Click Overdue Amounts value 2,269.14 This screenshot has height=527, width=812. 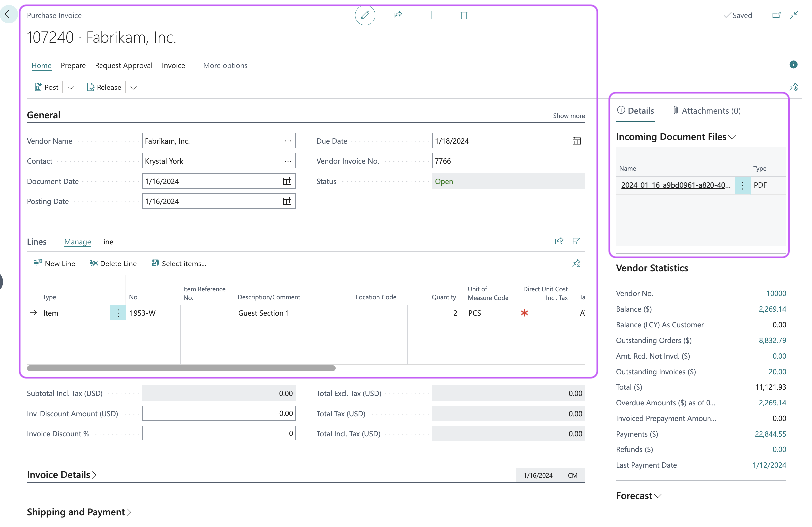click(x=772, y=403)
